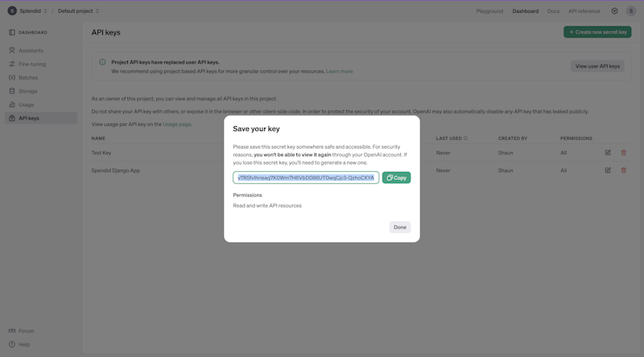Open the settings gear icon
This screenshot has width=644, height=357.
(x=614, y=11)
